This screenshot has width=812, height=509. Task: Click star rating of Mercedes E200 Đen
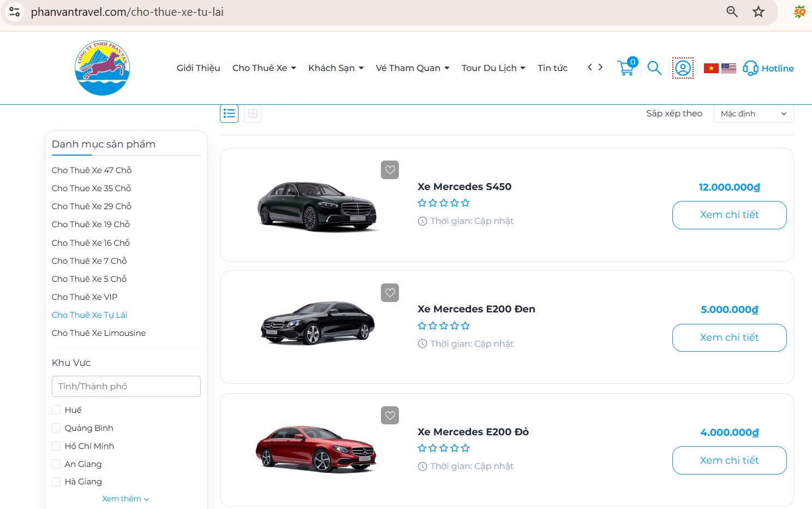click(444, 325)
